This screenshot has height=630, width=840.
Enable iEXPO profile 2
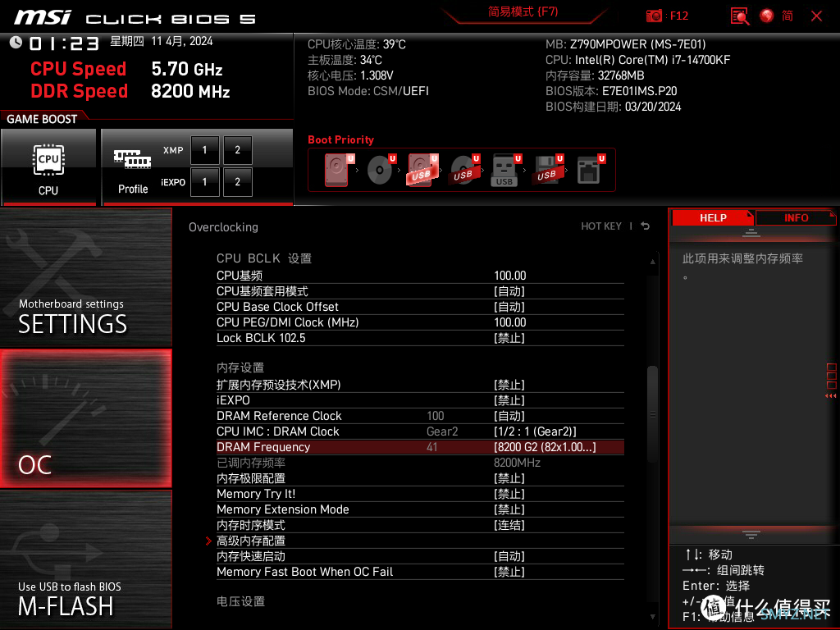(237, 181)
